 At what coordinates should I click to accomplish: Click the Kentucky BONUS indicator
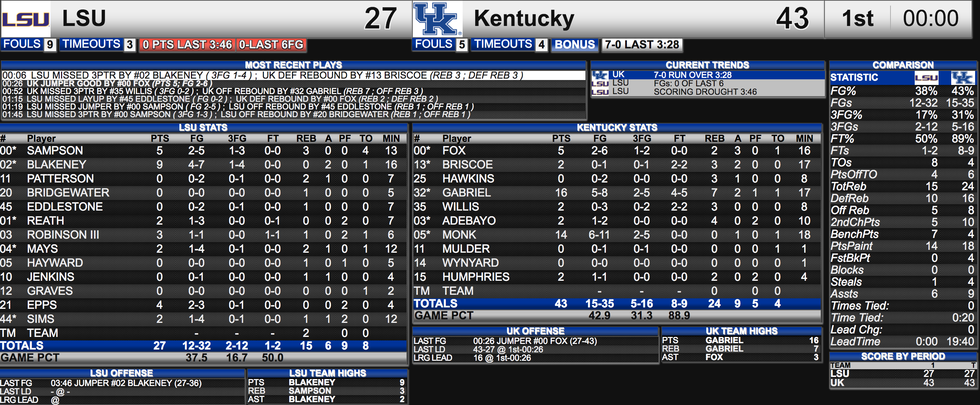(575, 45)
